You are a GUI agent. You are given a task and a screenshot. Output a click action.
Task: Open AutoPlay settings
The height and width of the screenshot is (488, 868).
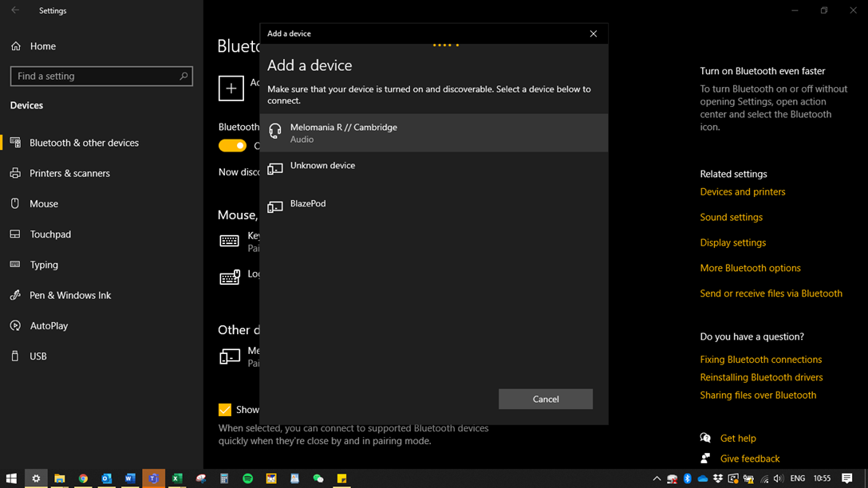click(x=49, y=325)
